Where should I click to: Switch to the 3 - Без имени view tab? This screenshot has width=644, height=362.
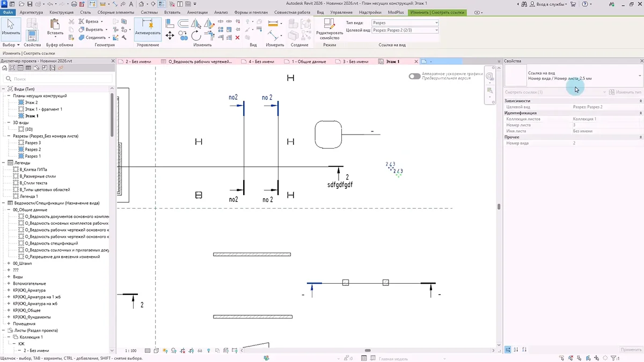(x=355, y=62)
